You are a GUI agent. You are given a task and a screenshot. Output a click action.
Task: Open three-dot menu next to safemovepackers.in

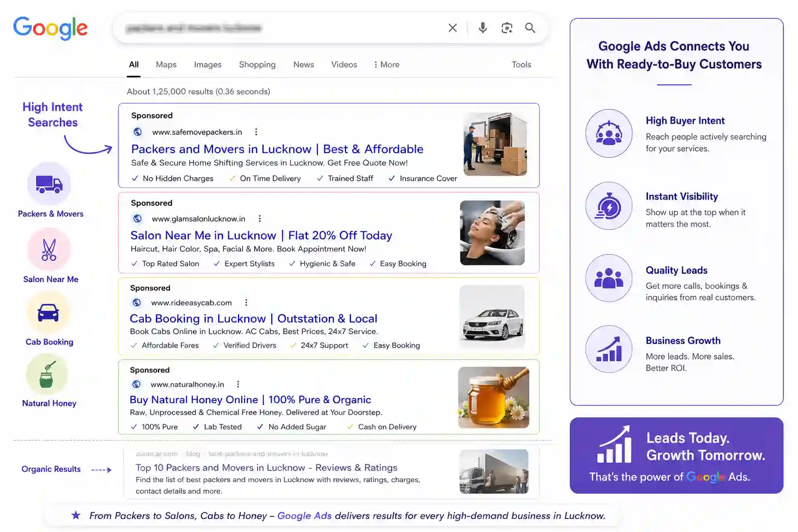tap(256, 132)
